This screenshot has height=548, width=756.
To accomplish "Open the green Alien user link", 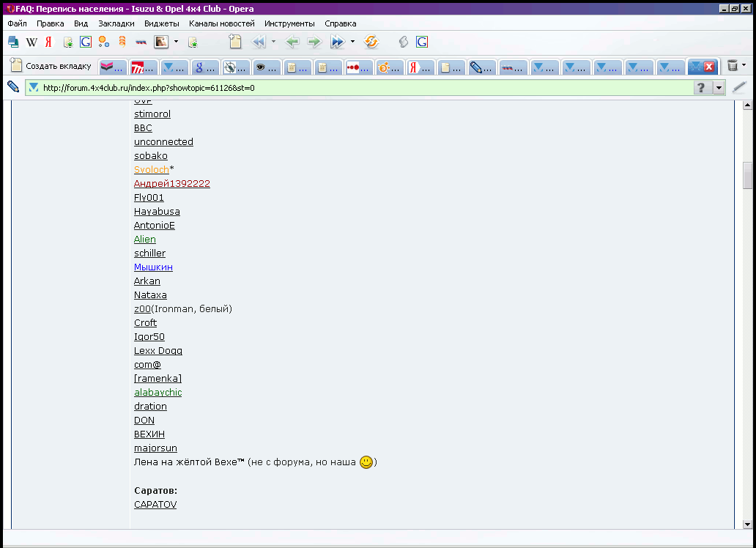I will [x=144, y=240].
